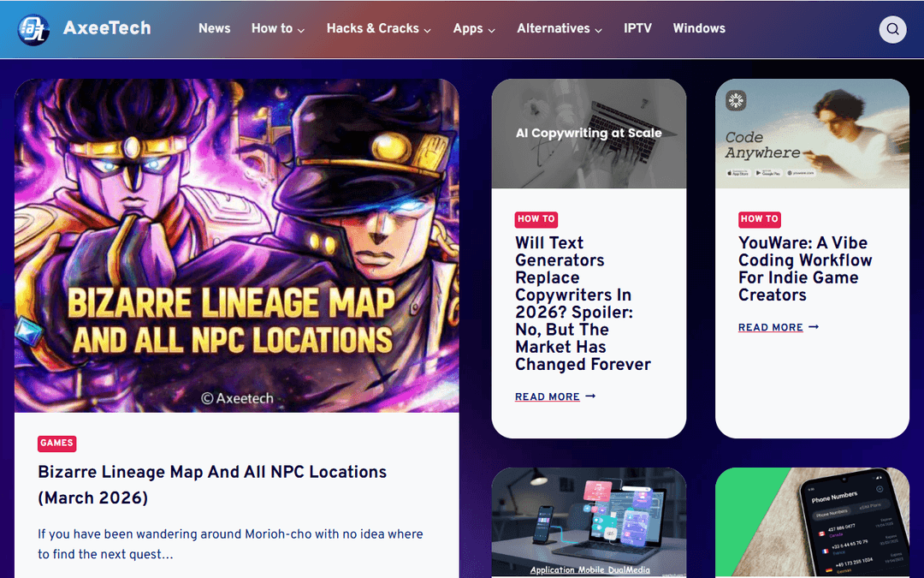Screen dimensions: 924x578
Task: Open YouWare Vibe Coding Workflow title
Action: point(805,269)
